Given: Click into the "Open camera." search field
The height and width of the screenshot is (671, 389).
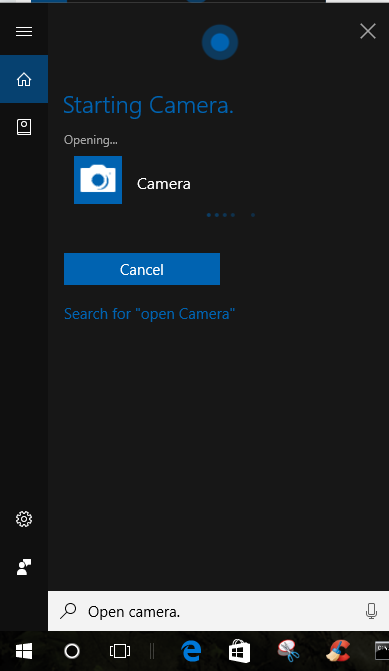Looking at the screenshot, I should (218, 611).
